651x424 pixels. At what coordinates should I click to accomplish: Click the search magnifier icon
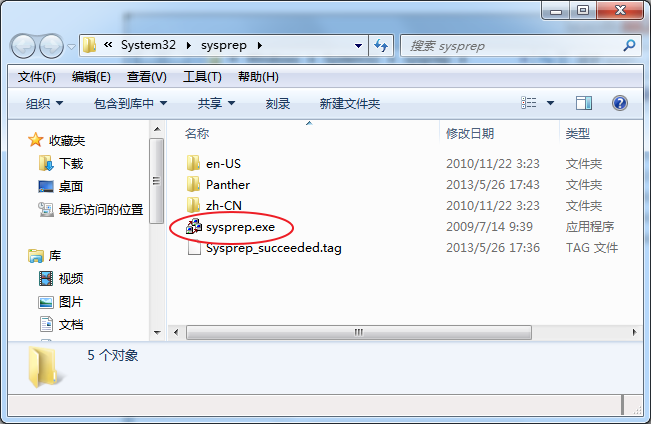coord(629,45)
